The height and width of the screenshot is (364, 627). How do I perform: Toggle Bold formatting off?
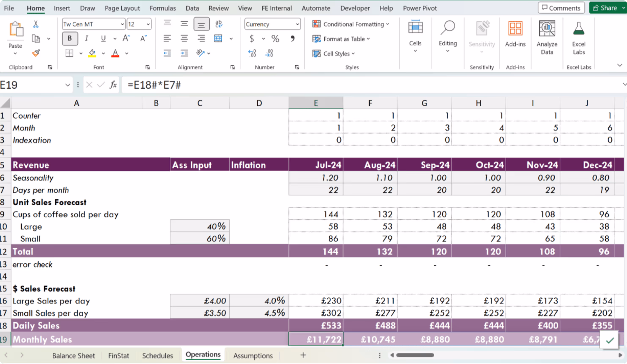70,38
